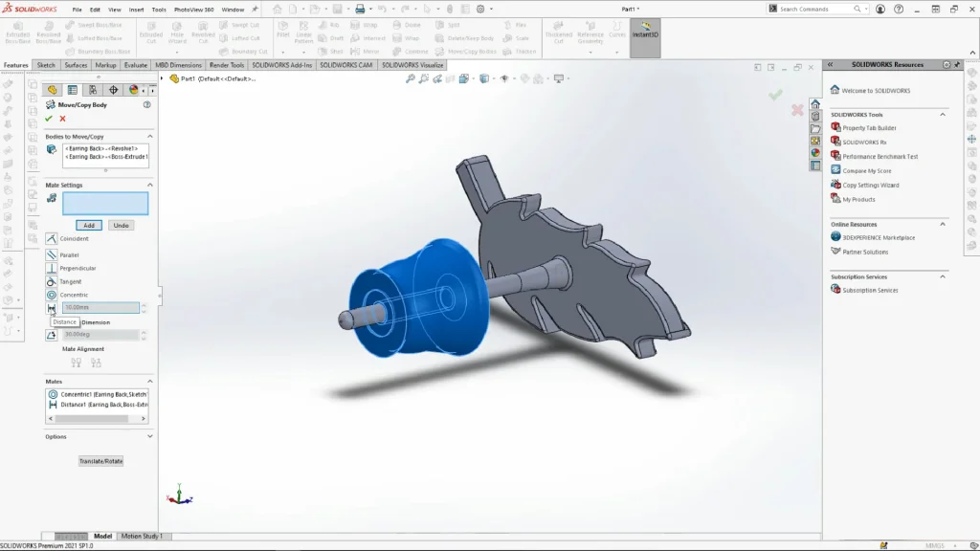Click the help question icon in title bar
Image resolution: width=980 pixels, height=551 pixels.
[899, 10]
